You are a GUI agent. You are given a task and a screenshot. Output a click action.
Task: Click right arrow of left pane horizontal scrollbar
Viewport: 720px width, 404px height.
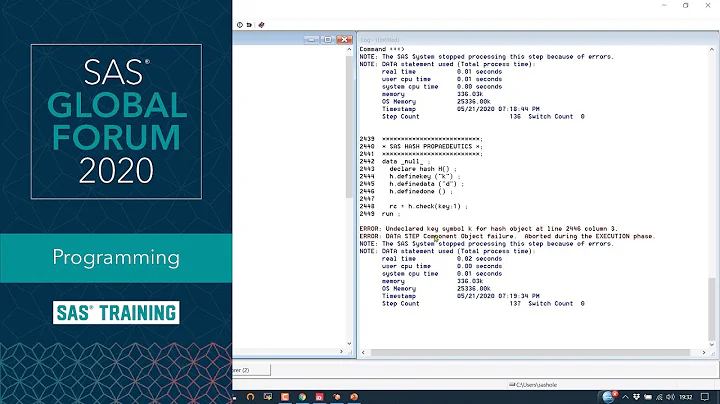[x=341, y=352]
